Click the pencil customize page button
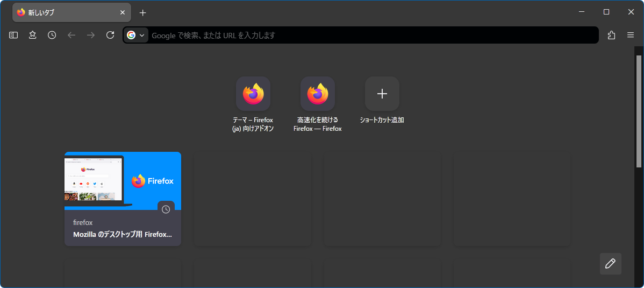 pyautogui.click(x=610, y=263)
